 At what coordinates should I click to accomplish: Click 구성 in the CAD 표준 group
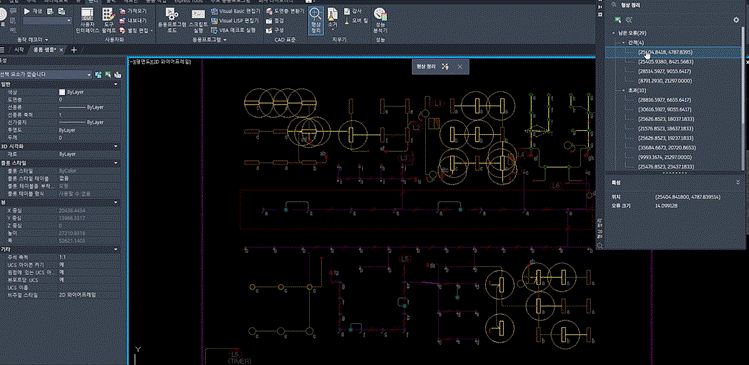coord(275,30)
